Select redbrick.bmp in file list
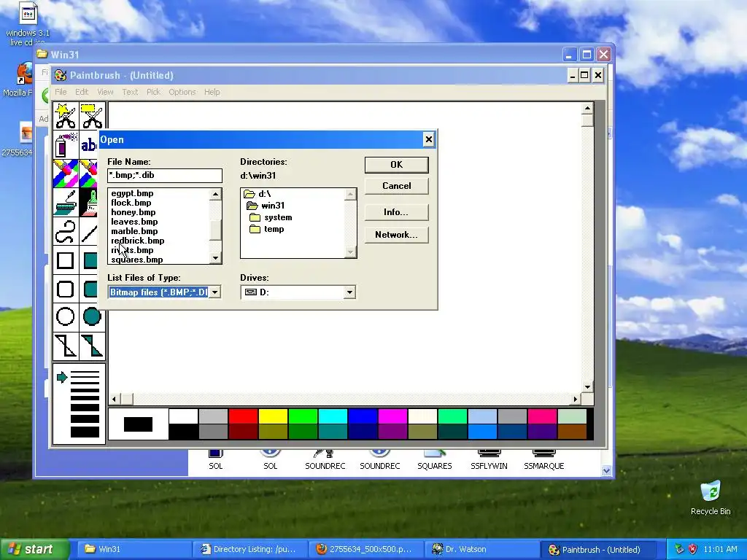The height and width of the screenshot is (560, 747). 138,241
